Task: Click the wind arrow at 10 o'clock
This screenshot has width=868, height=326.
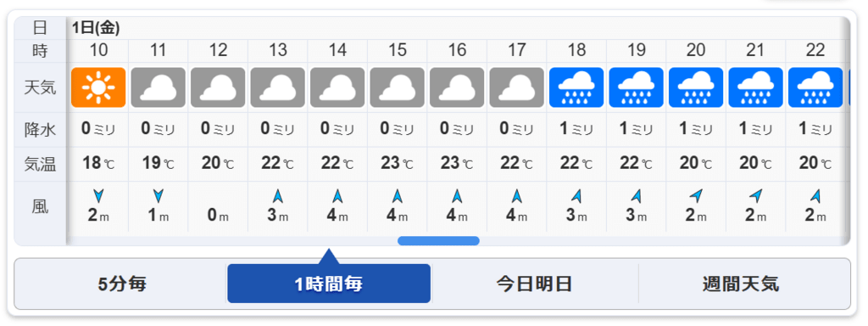Action: click(x=98, y=196)
